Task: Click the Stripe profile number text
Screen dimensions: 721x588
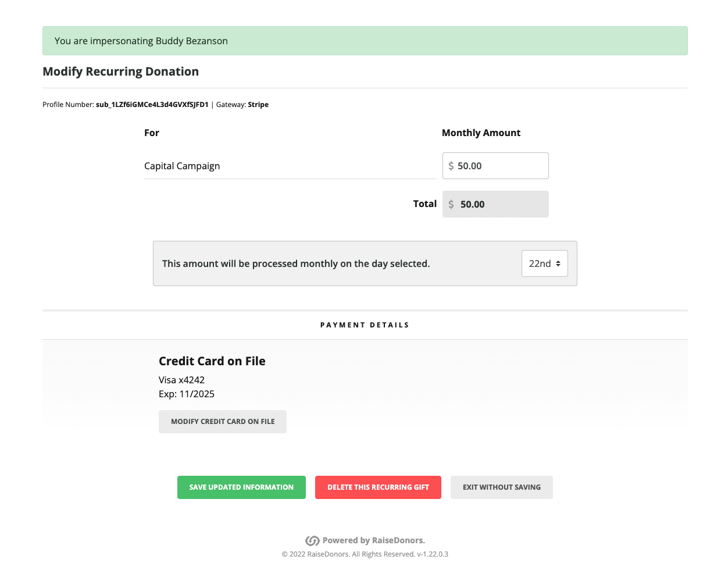Action: point(152,105)
